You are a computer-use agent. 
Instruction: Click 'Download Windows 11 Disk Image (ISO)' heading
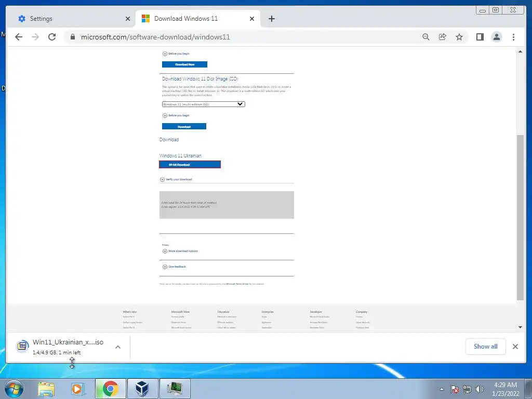[x=200, y=79]
